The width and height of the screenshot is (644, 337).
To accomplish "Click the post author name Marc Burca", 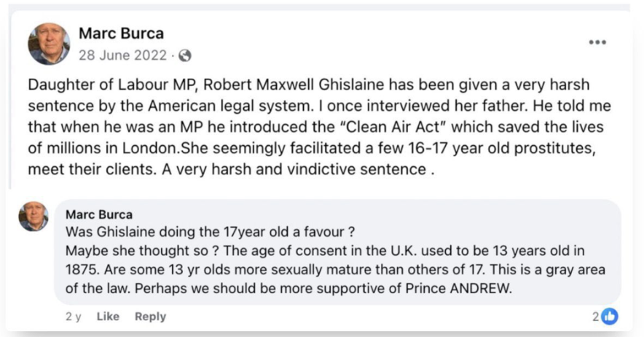I will pyautogui.click(x=121, y=34).
